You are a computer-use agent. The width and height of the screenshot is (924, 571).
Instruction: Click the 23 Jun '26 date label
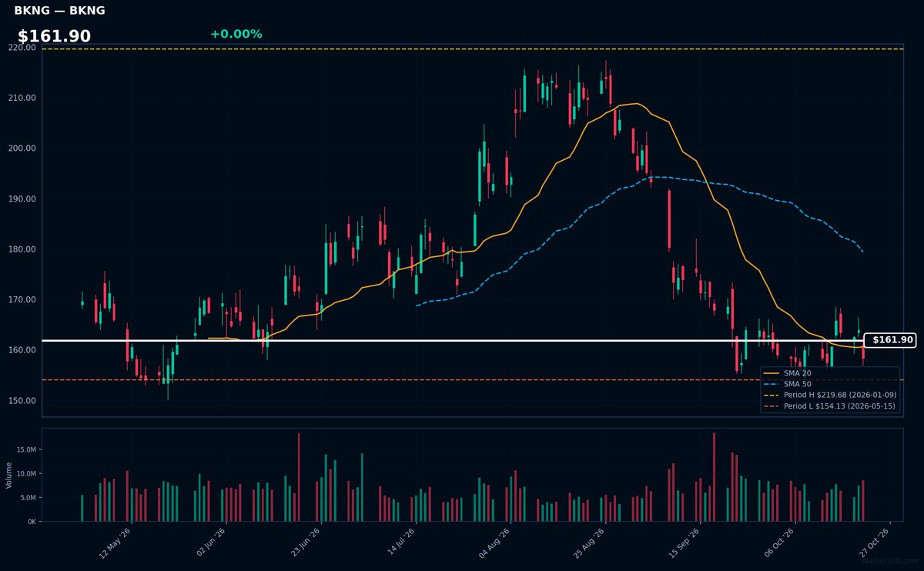pyautogui.click(x=305, y=543)
